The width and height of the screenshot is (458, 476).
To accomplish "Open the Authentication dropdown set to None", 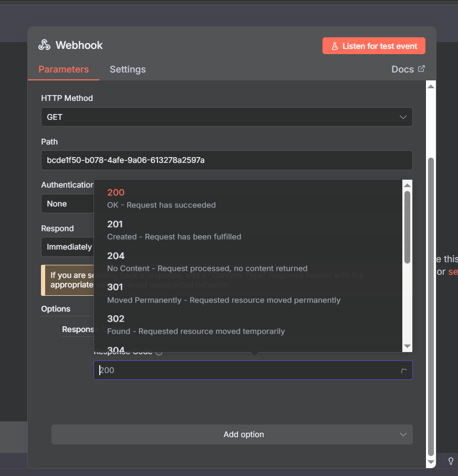I will pyautogui.click(x=67, y=204).
